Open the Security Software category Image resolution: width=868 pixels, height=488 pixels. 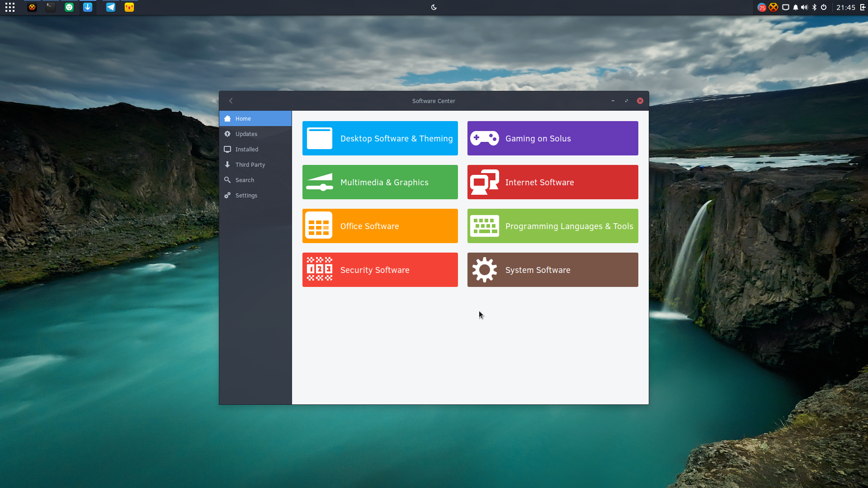(x=380, y=270)
